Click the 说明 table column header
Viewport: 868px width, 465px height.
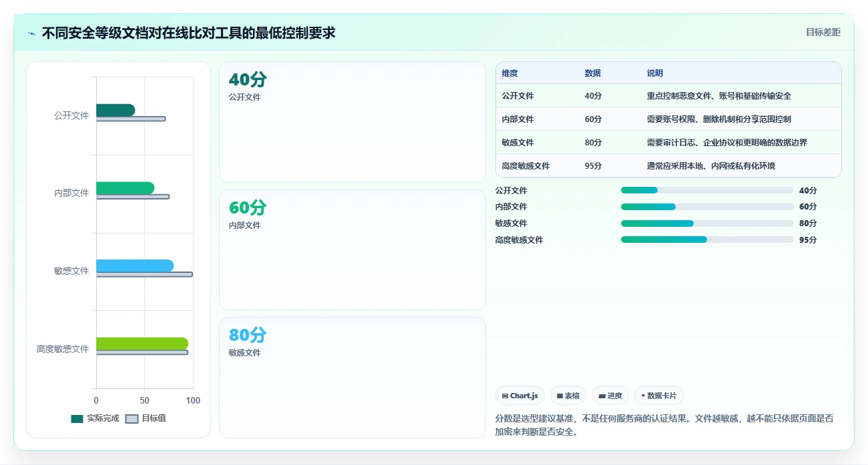coord(655,73)
